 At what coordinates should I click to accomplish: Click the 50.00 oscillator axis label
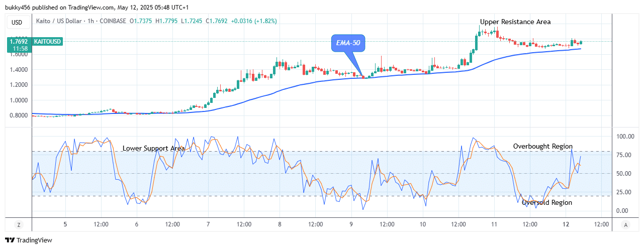(625, 174)
